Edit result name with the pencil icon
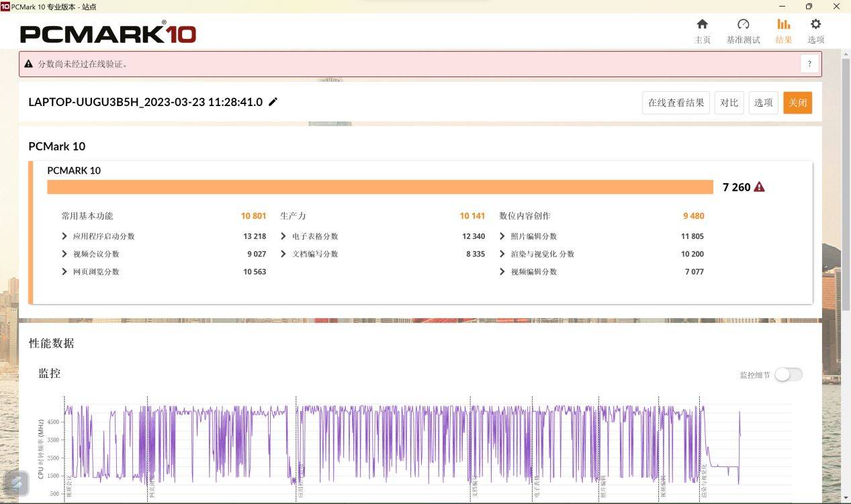The height and width of the screenshot is (504, 851). pos(273,101)
